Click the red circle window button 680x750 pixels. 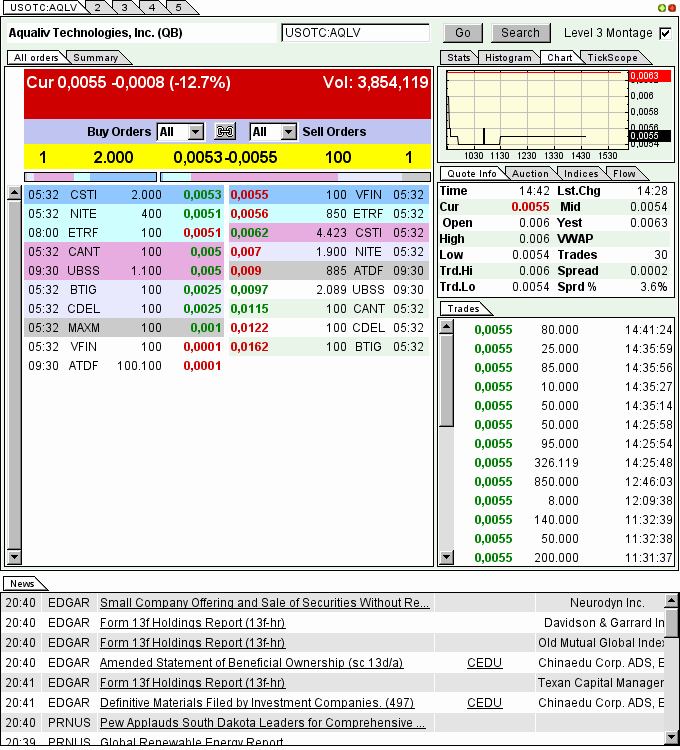click(x=672, y=8)
